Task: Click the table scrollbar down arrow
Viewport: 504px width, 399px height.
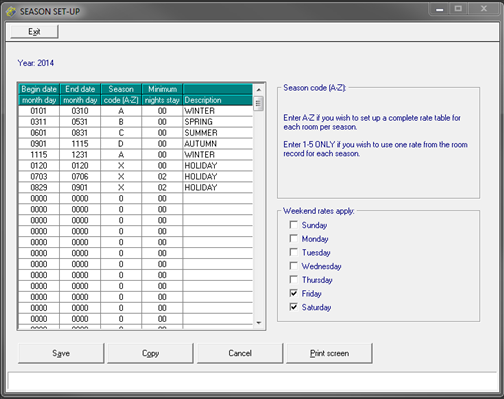Action: 259,323
